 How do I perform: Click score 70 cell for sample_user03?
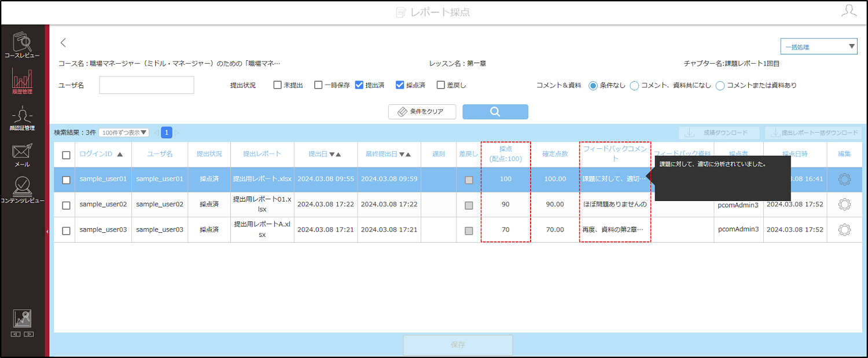tap(506, 229)
